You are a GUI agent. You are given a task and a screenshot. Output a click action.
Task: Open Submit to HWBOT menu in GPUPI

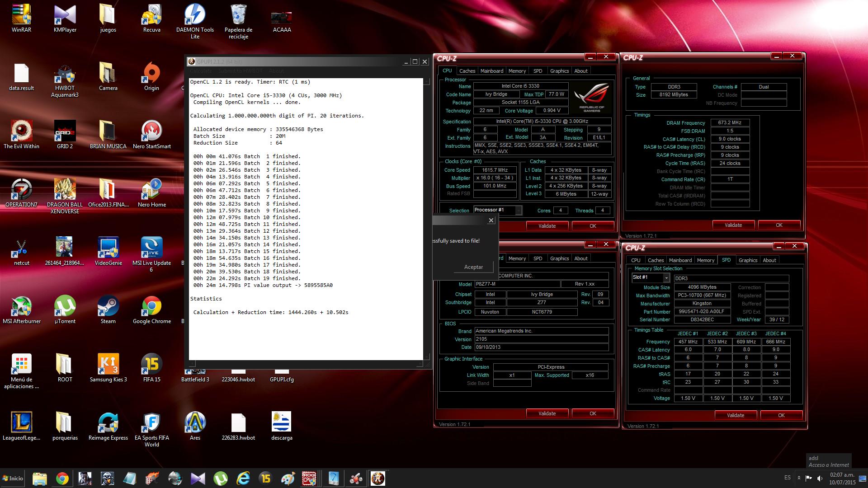pyautogui.click(x=240, y=71)
